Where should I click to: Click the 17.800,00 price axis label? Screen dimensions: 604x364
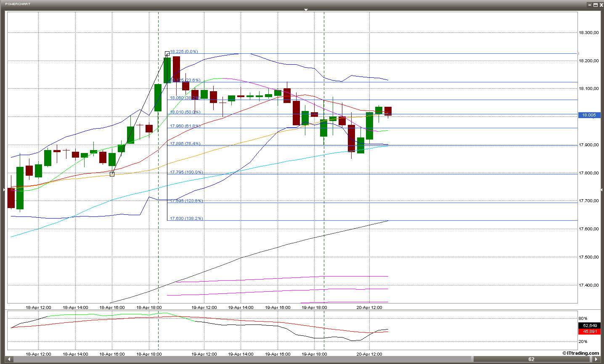click(x=589, y=173)
